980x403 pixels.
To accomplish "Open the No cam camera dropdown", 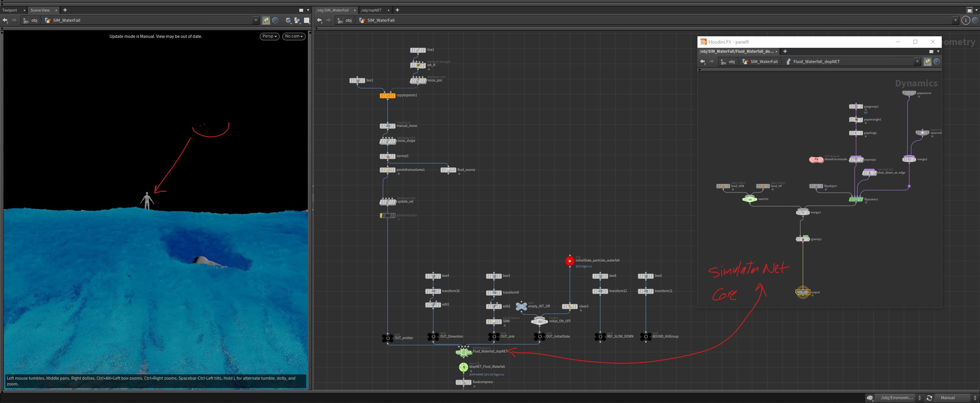I will (x=294, y=36).
